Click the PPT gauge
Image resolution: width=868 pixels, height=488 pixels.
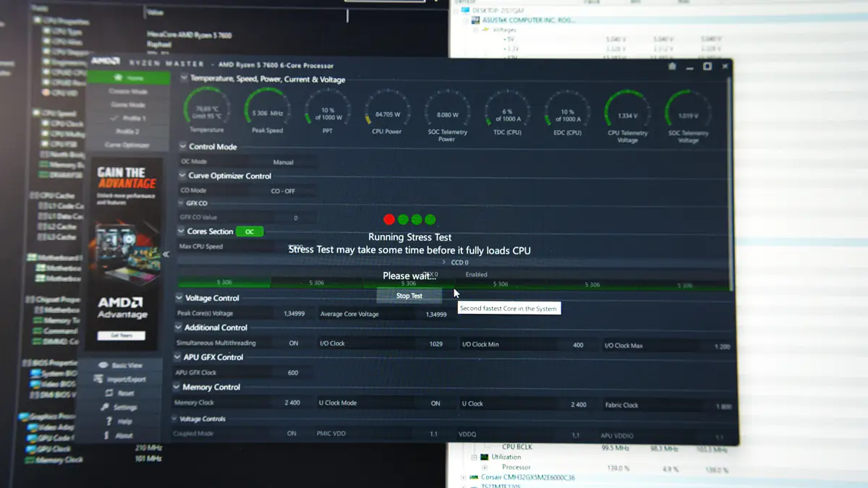328,112
